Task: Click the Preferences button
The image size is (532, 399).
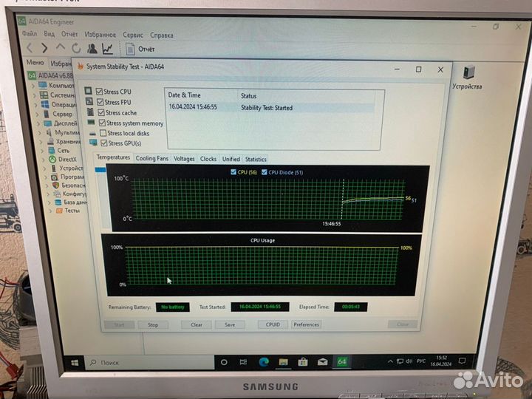Action: click(306, 324)
